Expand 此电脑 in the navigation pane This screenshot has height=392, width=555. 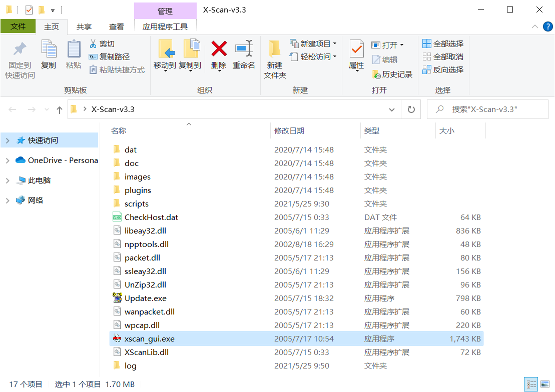(x=7, y=180)
